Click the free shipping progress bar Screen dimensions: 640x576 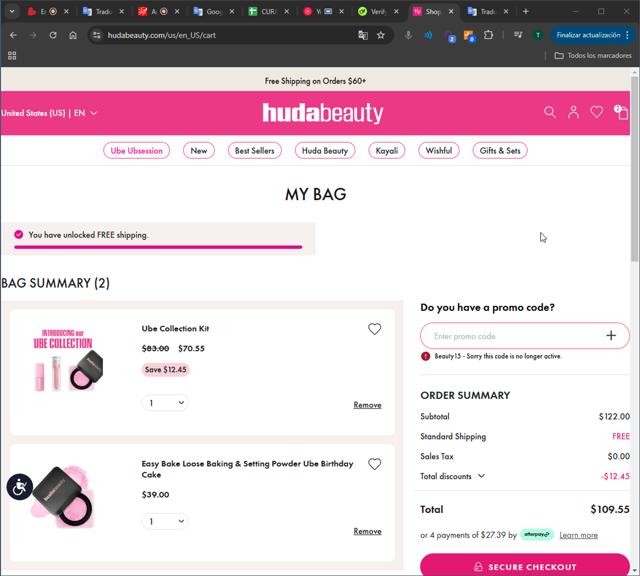tap(158, 247)
